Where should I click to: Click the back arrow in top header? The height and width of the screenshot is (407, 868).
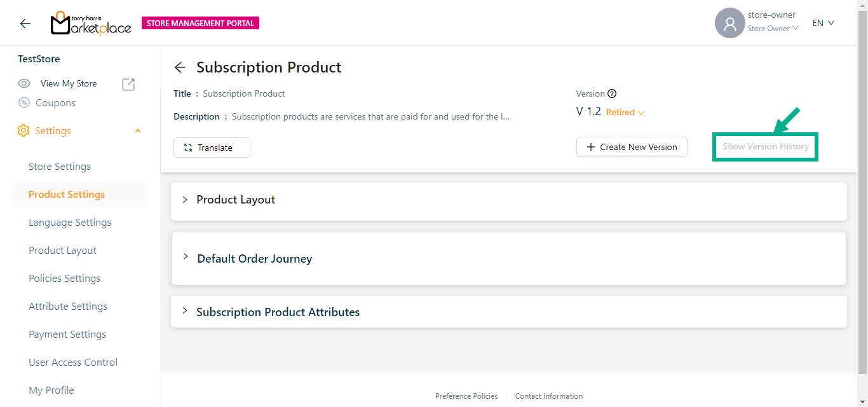pos(25,24)
